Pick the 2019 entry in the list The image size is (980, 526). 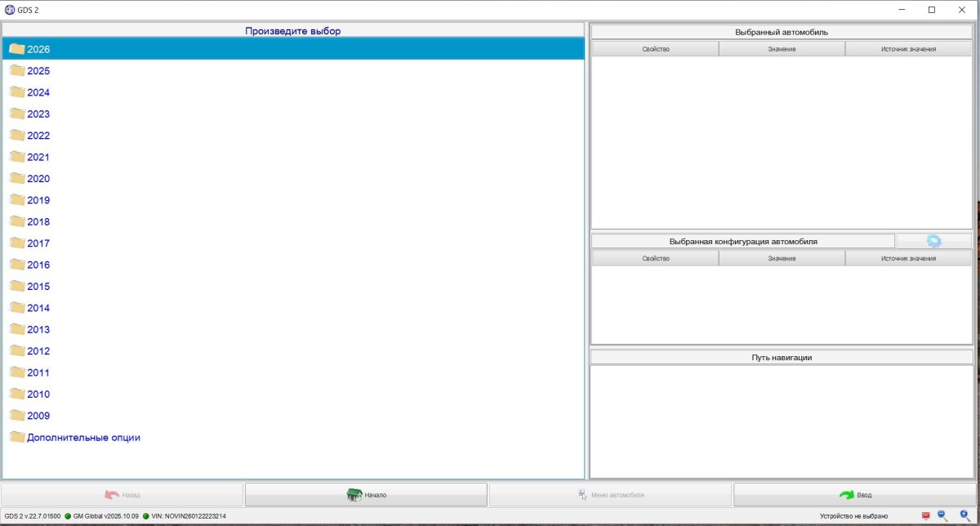(293, 200)
